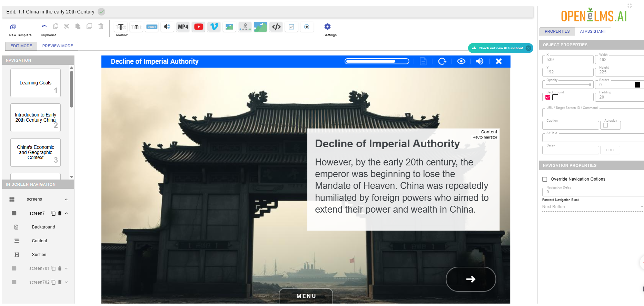Go to next slide with arrow button

coord(471,279)
